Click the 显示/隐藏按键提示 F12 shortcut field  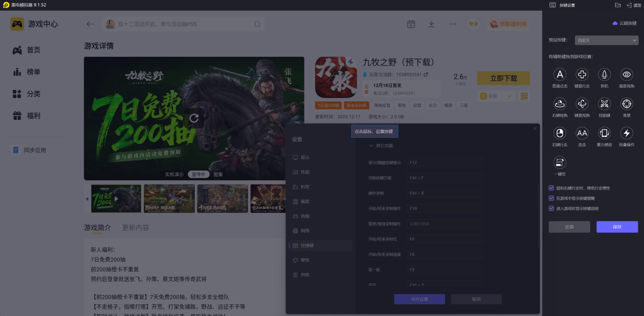[x=444, y=163]
